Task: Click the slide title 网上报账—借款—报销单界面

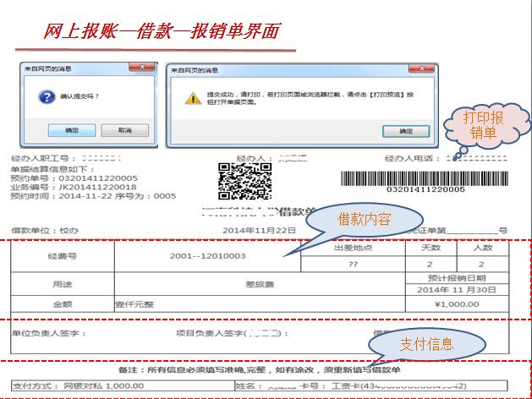Action: (161, 30)
